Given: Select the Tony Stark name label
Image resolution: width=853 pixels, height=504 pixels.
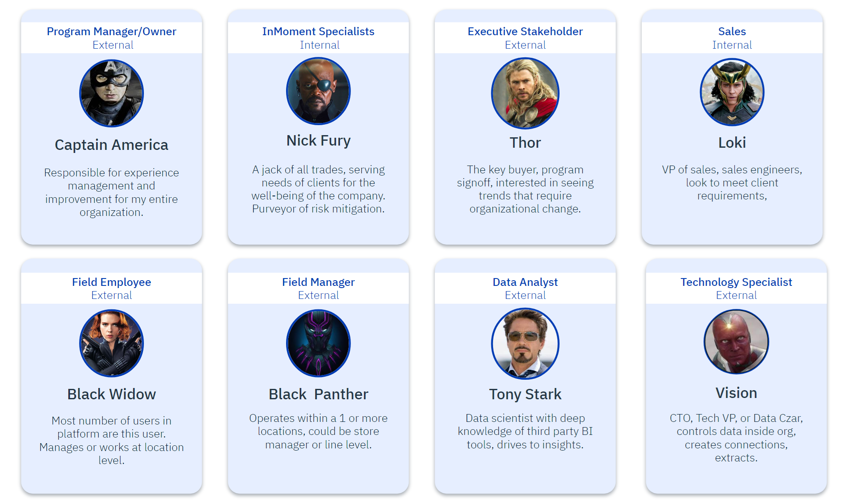Looking at the screenshot, I should pyautogui.click(x=525, y=394).
